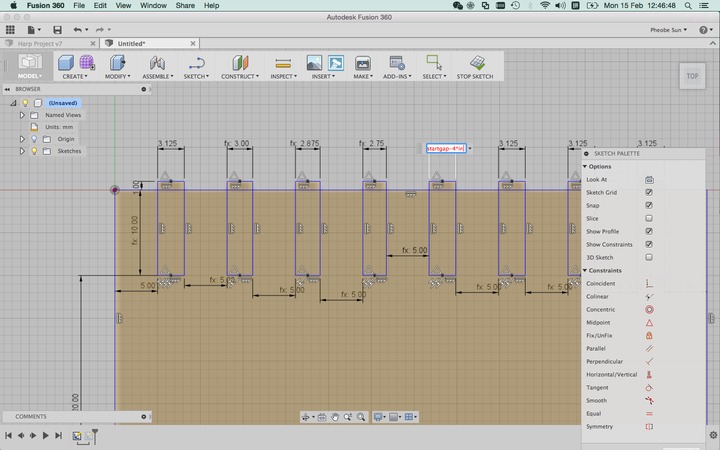Click the Inspect measure icon

point(283,63)
